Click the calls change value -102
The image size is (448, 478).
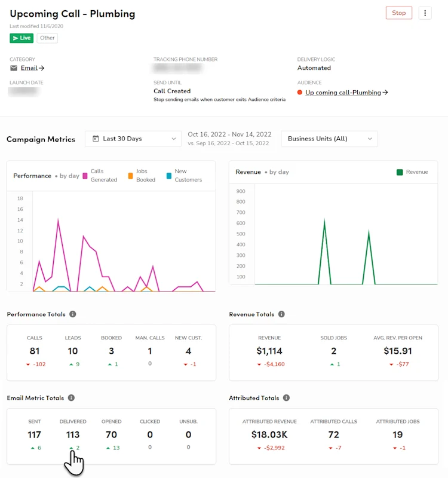39,364
